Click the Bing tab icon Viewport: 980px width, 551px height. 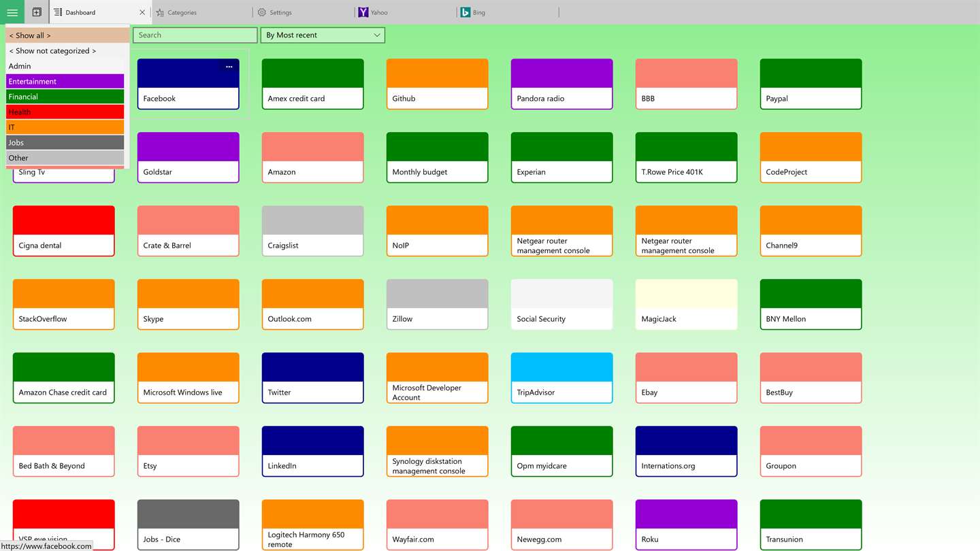[x=465, y=12]
